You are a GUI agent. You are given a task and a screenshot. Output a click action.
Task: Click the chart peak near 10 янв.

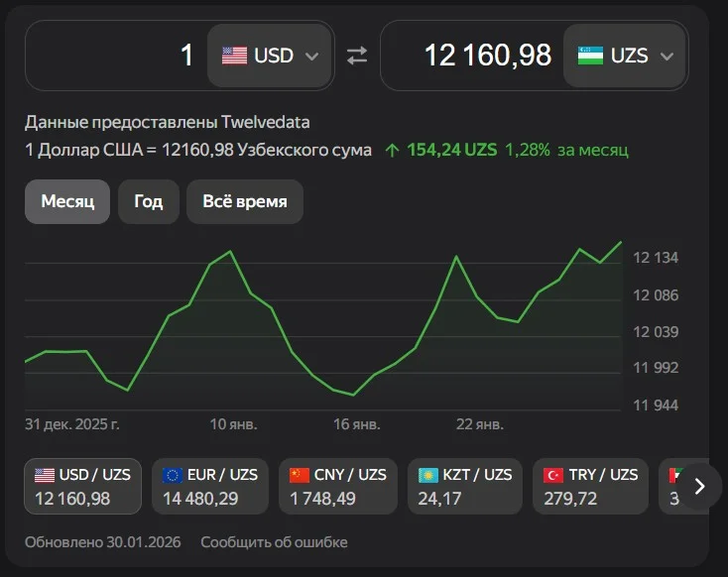click(231, 252)
